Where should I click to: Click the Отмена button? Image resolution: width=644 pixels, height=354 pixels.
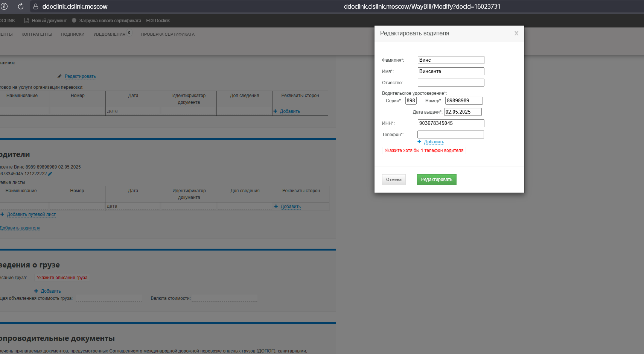pos(394,179)
